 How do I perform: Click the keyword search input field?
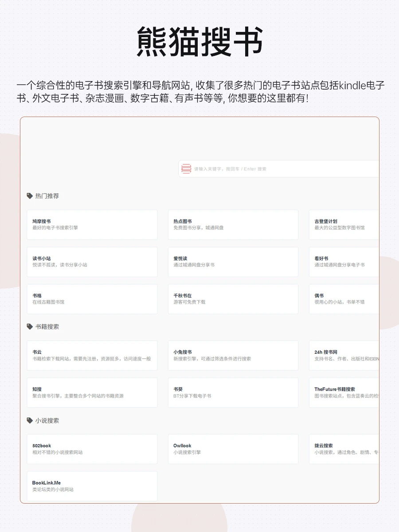point(266,168)
